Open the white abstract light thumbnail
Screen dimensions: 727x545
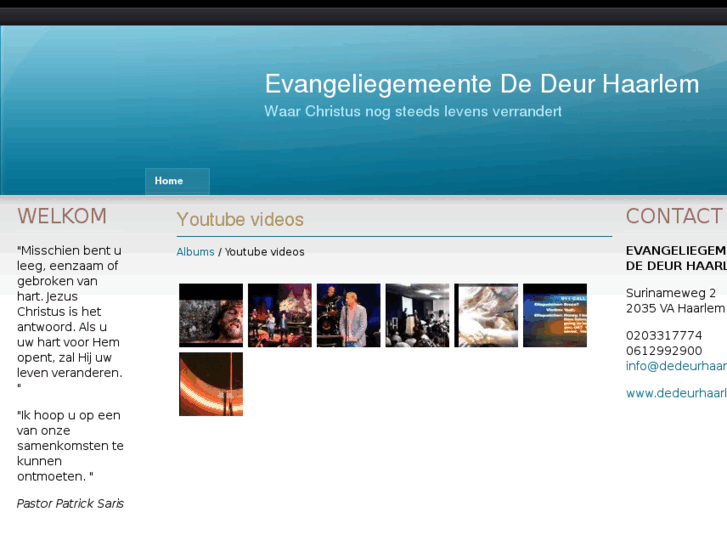pos(486,315)
